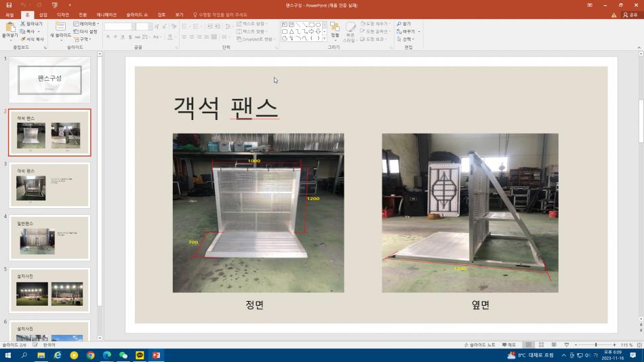Toggle the slide notes (슬라이드 노트) pane
Screen dimensions: 644x362
[x=479, y=345]
